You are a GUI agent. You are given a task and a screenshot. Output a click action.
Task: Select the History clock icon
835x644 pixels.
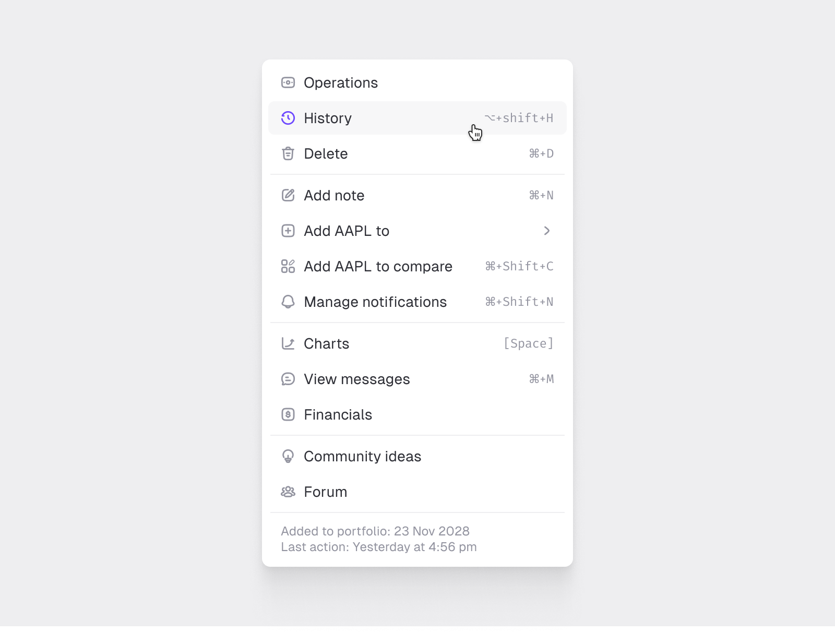coord(288,118)
